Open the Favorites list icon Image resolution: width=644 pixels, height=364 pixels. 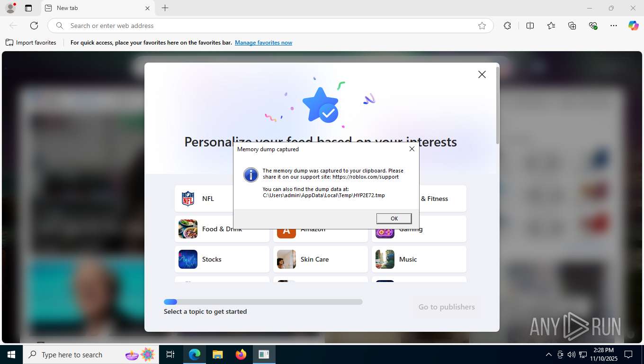(x=551, y=26)
